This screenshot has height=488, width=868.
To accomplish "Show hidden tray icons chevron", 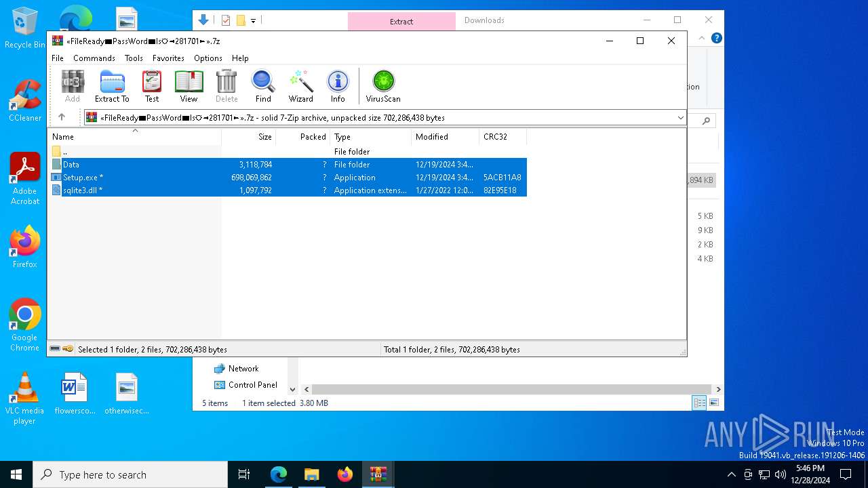I will point(731,474).
